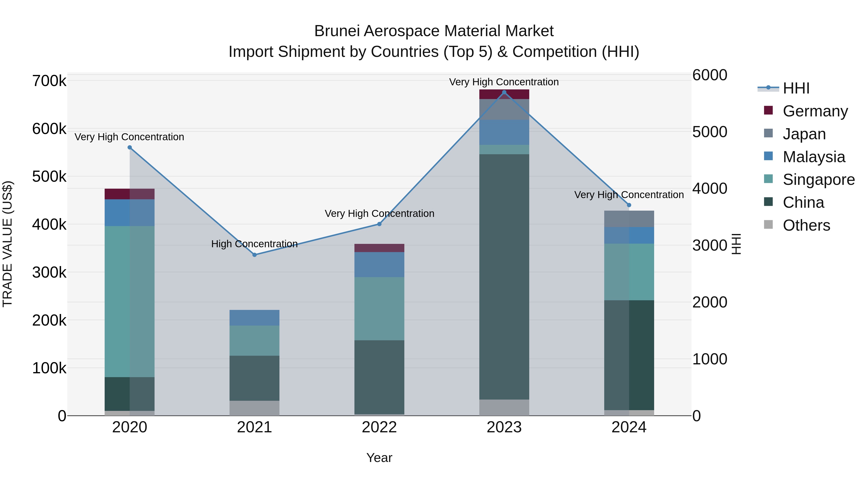Click the 2023 x-axis year label
The width and height of the screenshot is (868, 488).
pyautogui.click(x=504, y=427)
